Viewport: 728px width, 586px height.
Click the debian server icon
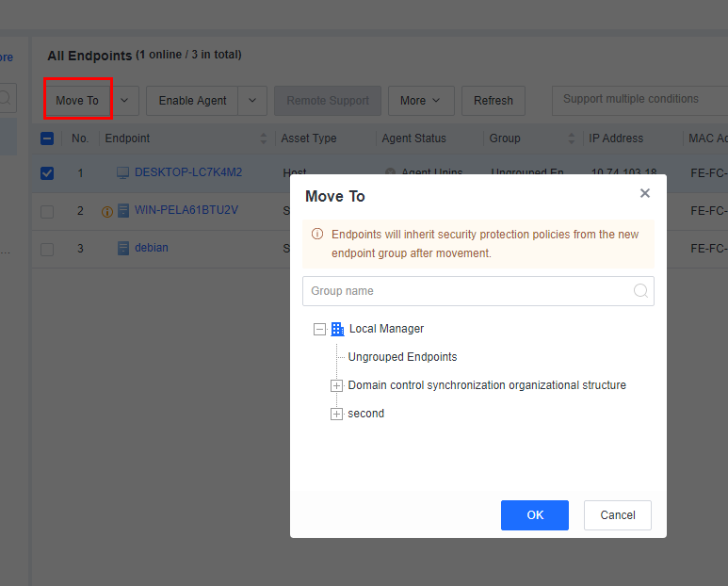pos(123,248)
